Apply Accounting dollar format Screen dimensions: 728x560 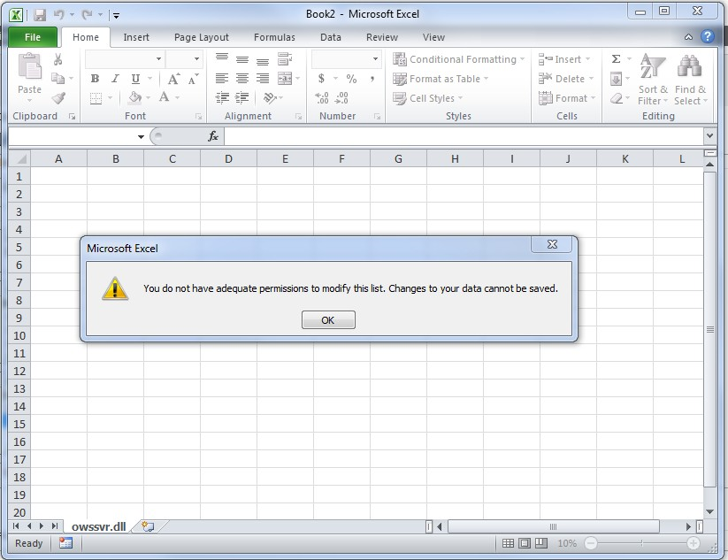(x=321, y=79)
